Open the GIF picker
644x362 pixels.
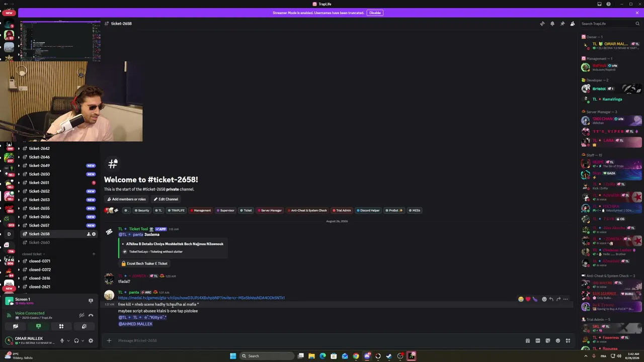click(538, 340)
